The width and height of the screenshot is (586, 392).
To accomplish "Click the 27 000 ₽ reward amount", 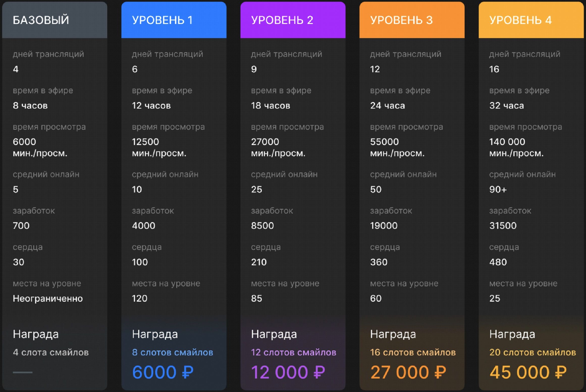I will coord(408,372).
